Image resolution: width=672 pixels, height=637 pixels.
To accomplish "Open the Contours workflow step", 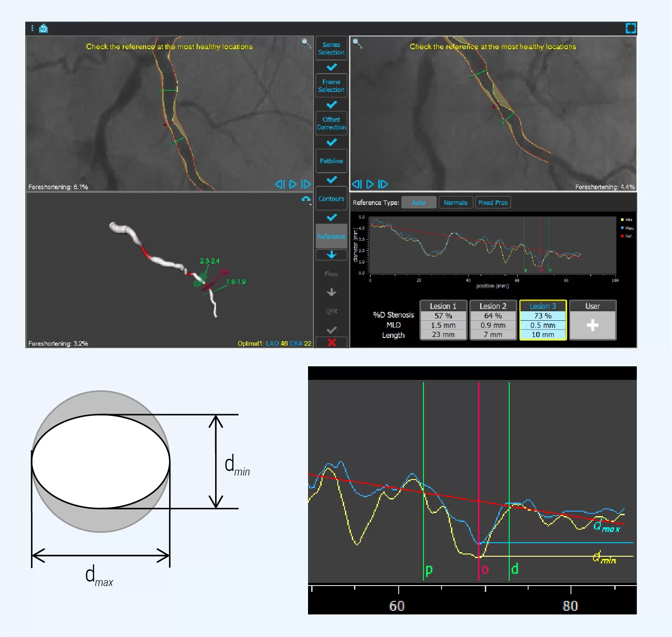I will 331,198.
